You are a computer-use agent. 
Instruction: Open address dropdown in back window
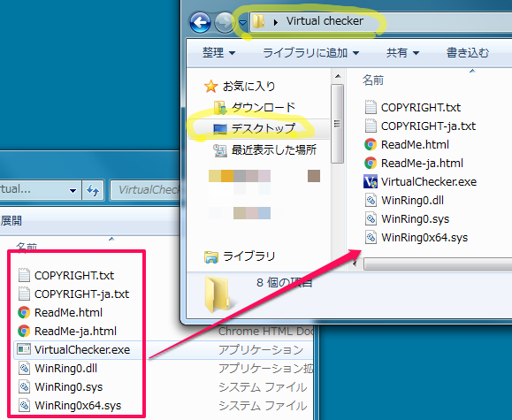(x=73, y=190)
